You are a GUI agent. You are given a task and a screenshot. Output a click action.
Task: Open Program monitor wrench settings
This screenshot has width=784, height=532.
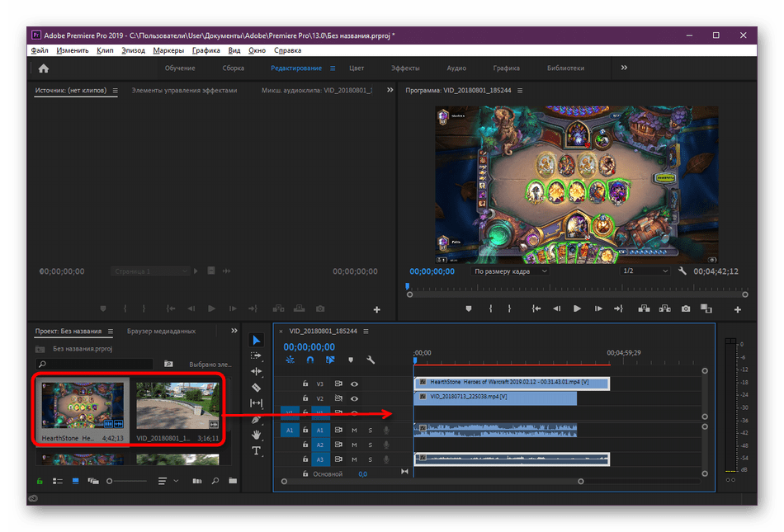point(682,271)
